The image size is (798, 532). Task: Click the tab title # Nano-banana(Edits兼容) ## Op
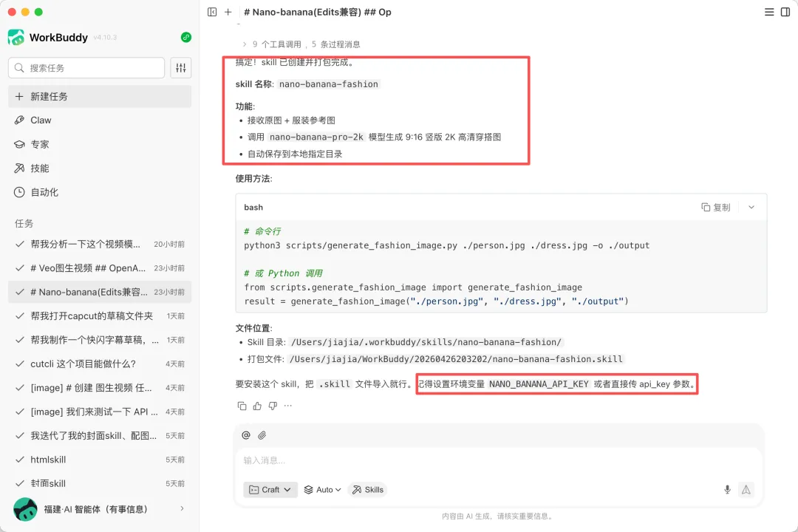point(318,12)
